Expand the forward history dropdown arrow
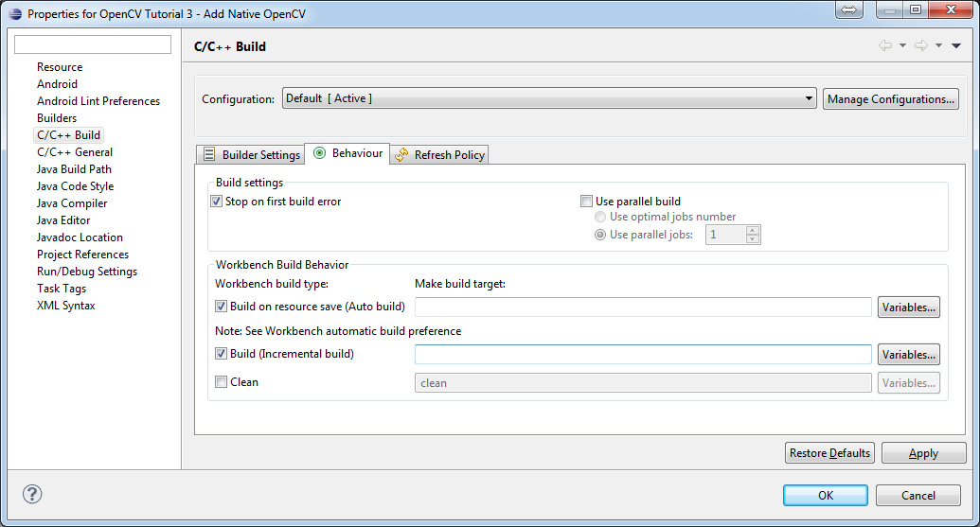The image size is (980, 527). point(938,45)
